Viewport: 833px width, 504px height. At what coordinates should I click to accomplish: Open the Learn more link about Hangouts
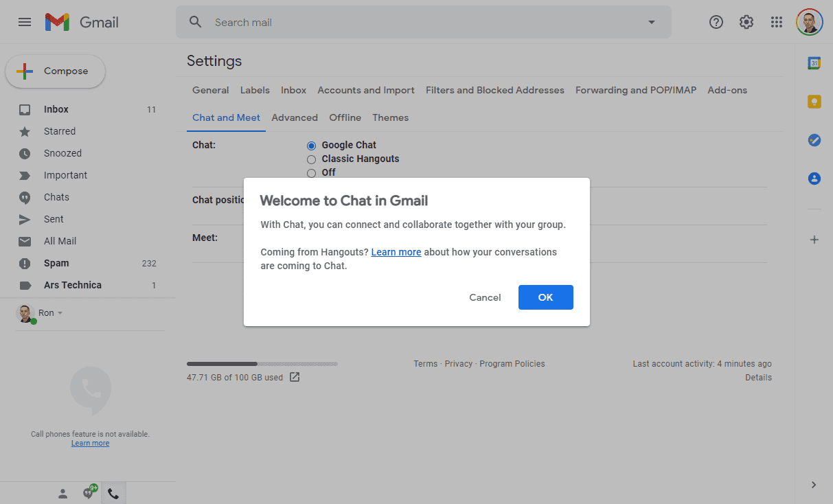coord(396,252)
